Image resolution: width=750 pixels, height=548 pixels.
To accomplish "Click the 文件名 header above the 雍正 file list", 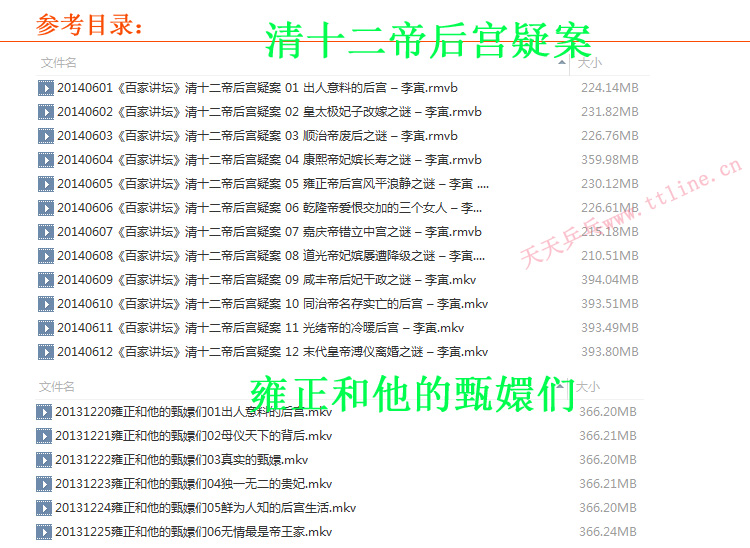I will (x=58, y=386).
